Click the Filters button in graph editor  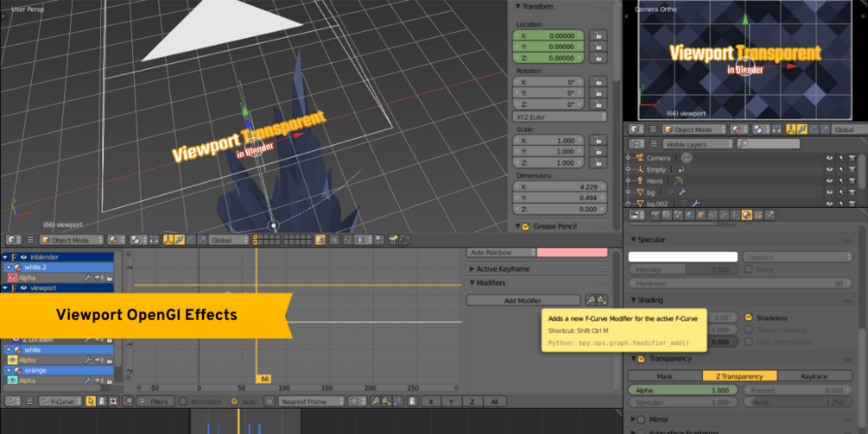154,401
